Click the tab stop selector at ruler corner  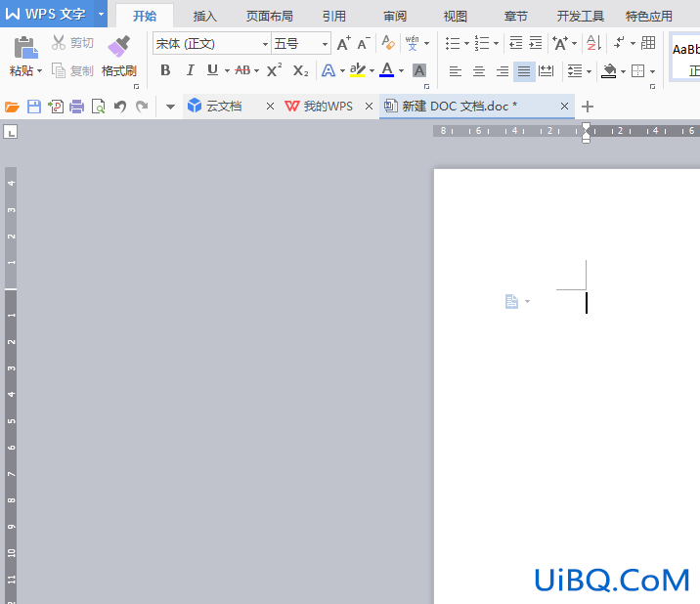pyautogui.click(x=11, y=132)
